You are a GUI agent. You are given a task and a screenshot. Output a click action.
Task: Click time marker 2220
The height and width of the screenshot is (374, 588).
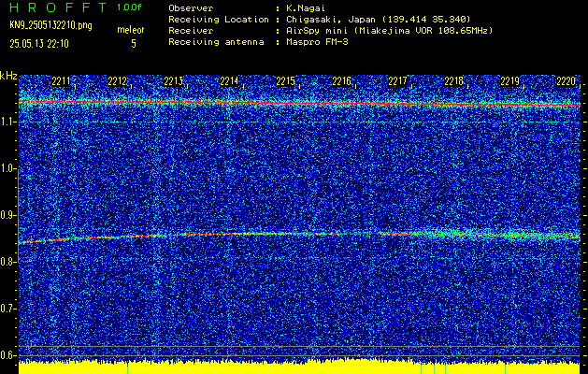(566, 81)
